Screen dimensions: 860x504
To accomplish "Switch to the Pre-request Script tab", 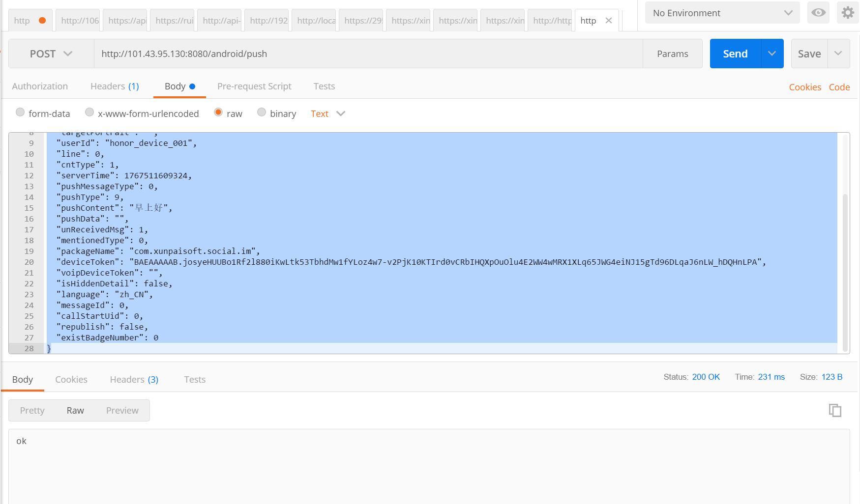I will [254, 86].
